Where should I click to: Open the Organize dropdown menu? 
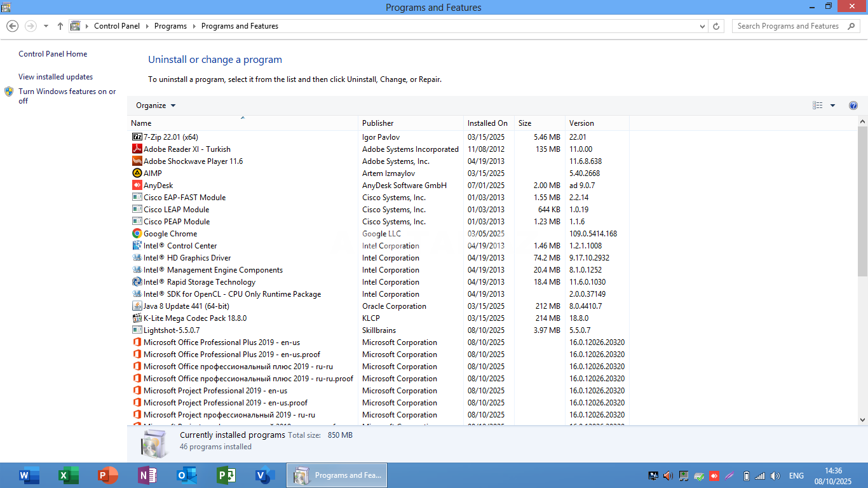click(156, 105)
